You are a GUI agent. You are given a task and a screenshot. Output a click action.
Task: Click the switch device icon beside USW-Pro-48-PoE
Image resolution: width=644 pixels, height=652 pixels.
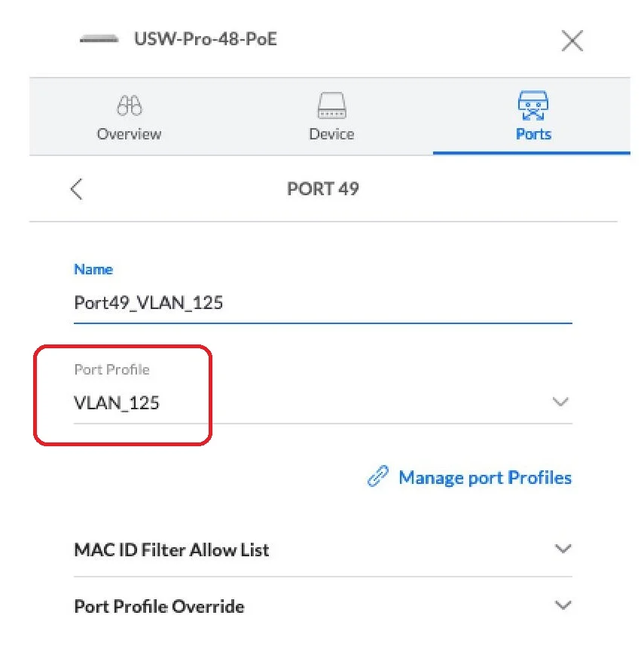[99, 39]
